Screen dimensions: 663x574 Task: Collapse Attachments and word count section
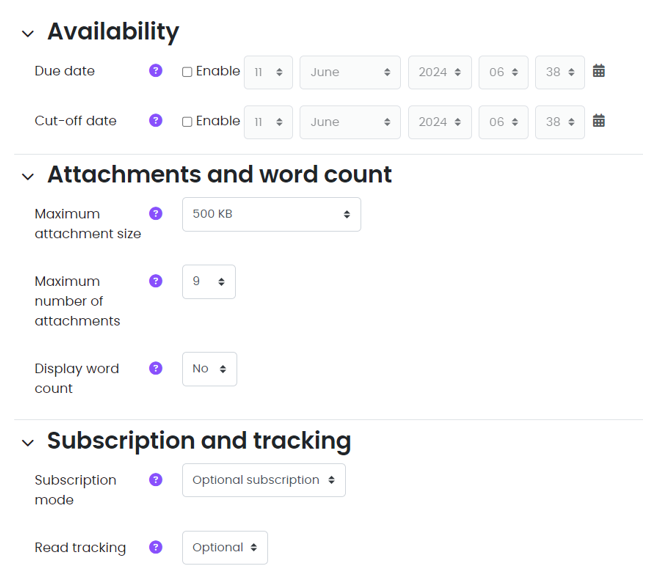pyautogui.click(x=28, y=177)
